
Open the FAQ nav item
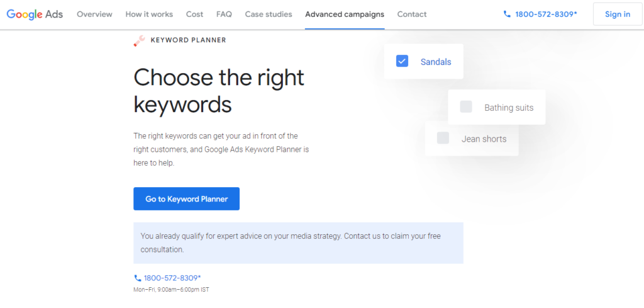[x=225, y=14]
